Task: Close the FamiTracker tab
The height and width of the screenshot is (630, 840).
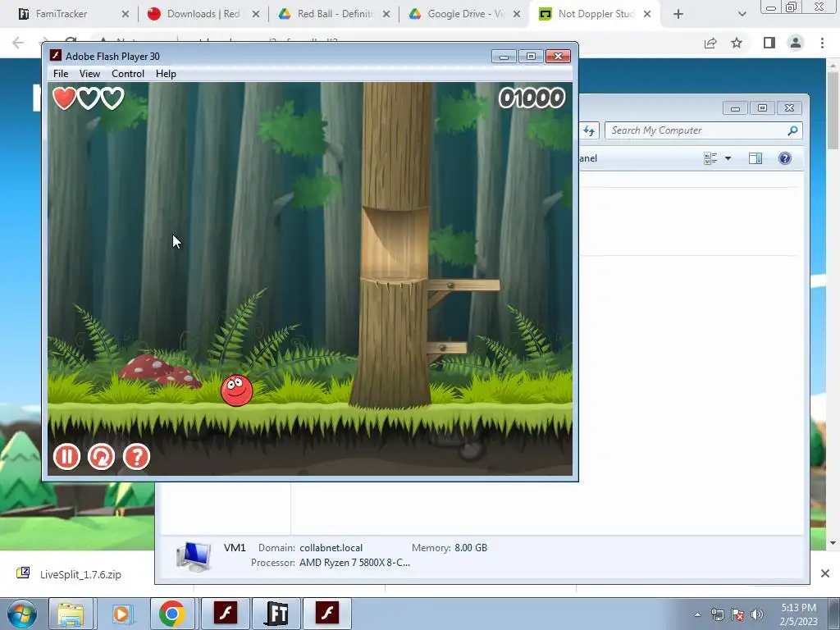Action: pos(126,14)
